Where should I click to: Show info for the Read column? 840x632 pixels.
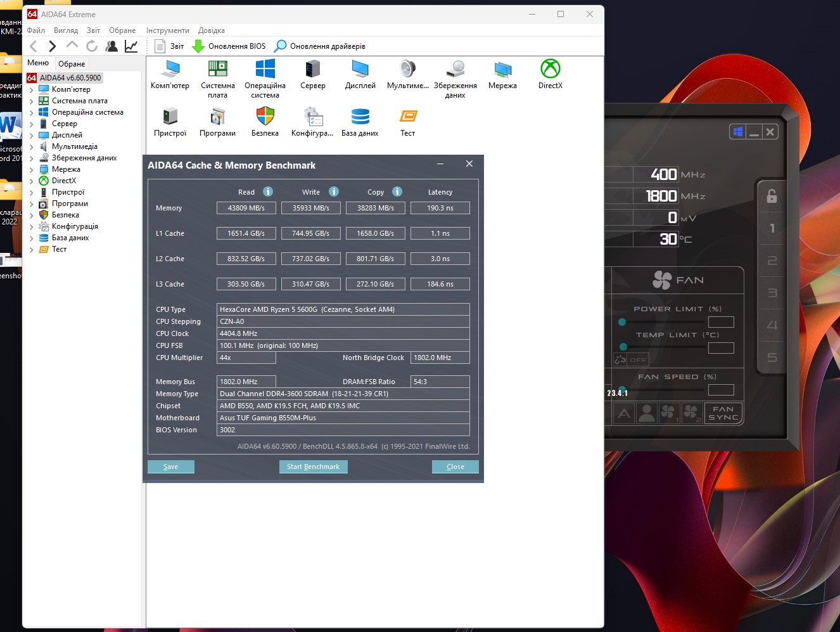pyautogui.click(x=268, y=191)
